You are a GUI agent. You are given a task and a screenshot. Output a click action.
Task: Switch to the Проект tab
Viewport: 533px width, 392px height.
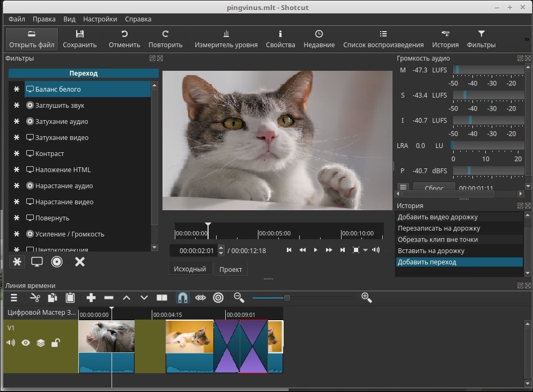coord(231,269)
